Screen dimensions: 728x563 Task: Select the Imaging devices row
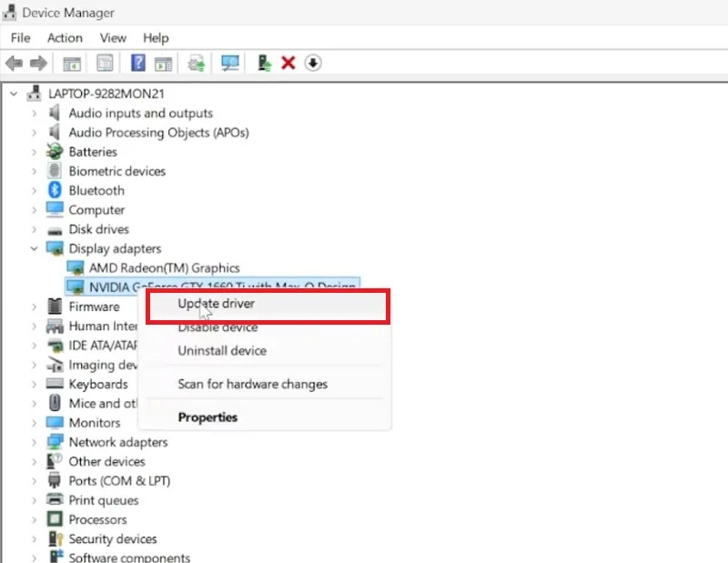pos(103,365)
